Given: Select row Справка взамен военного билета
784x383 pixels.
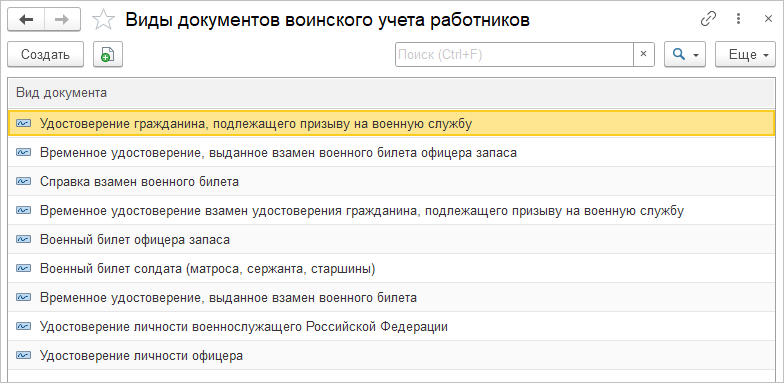Looking at the screenshot, I should coord(392,182).
